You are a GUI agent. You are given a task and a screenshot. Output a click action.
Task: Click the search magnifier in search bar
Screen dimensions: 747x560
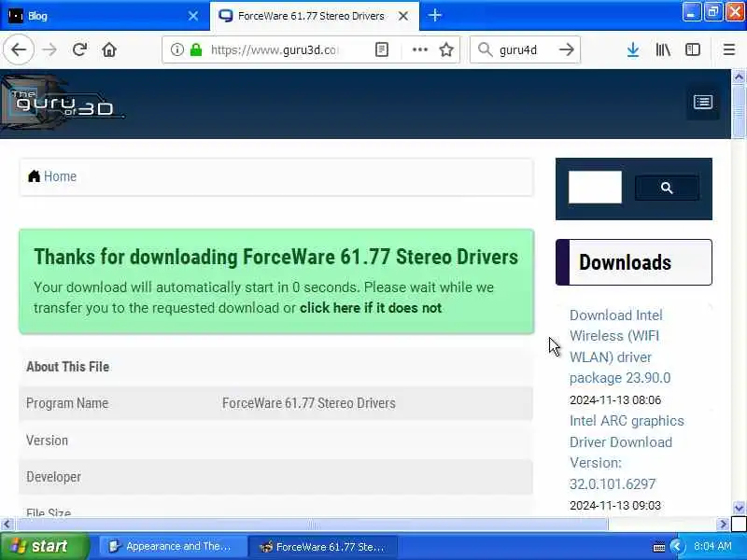pyautogui.click(x=485, y=49)
